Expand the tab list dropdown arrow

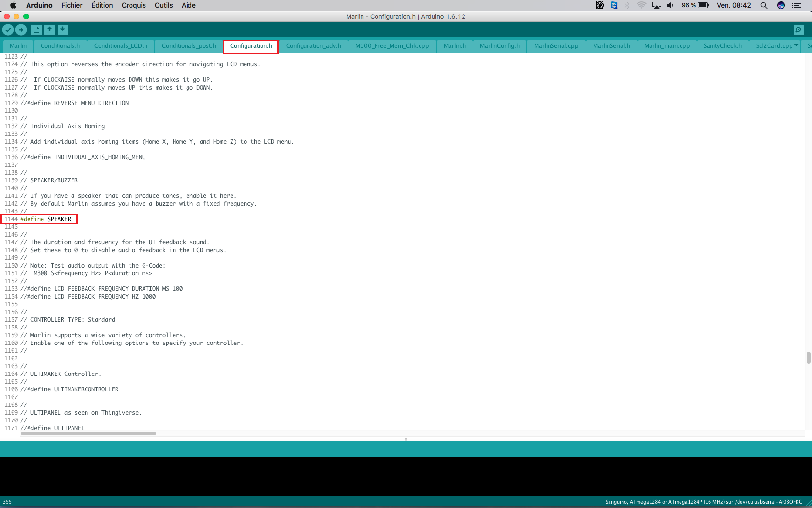796,45
